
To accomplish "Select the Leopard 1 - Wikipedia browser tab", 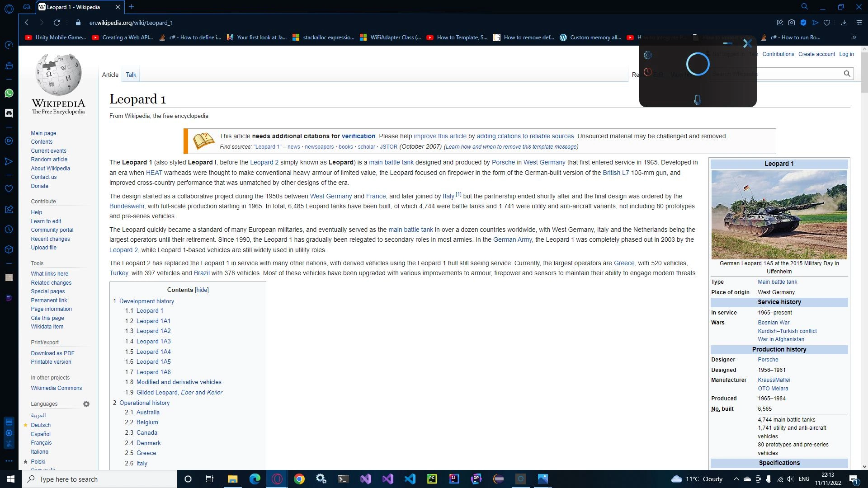I will coord(80,7).
